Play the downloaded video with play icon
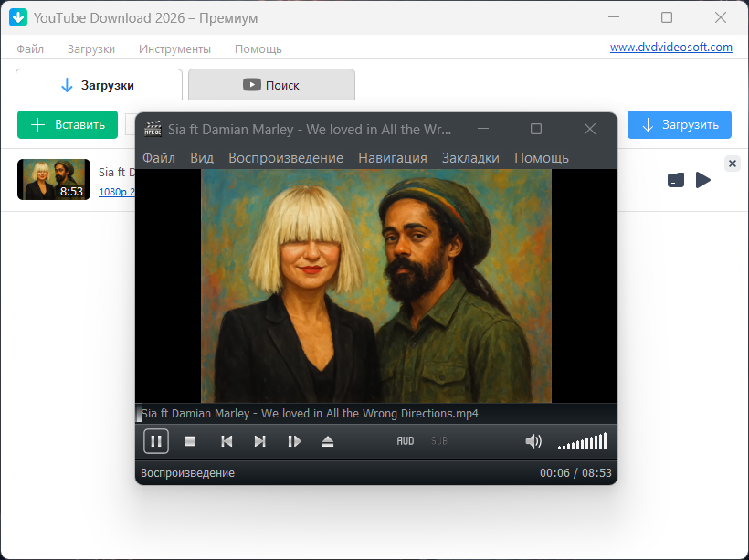 (x=703, y=180)
